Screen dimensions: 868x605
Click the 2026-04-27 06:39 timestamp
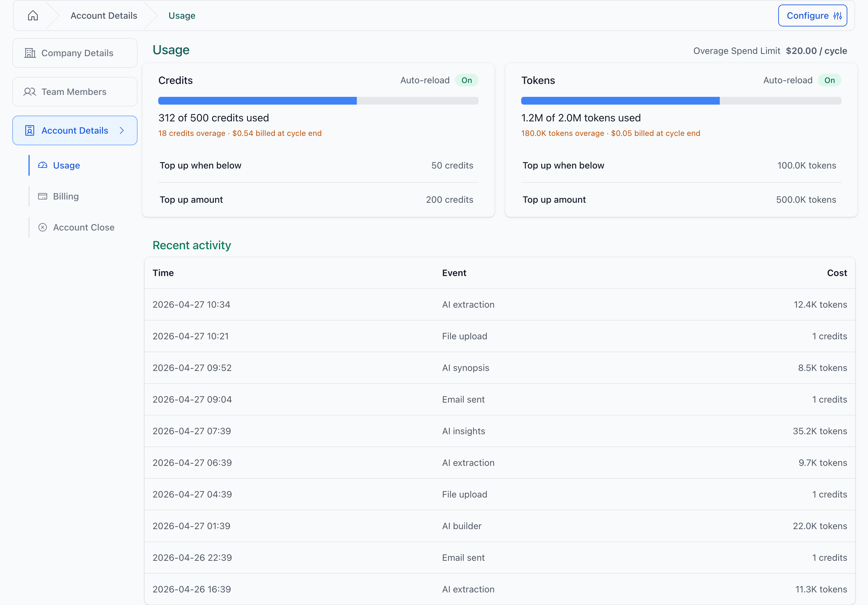pyautogui.click(x=192, y=463)
